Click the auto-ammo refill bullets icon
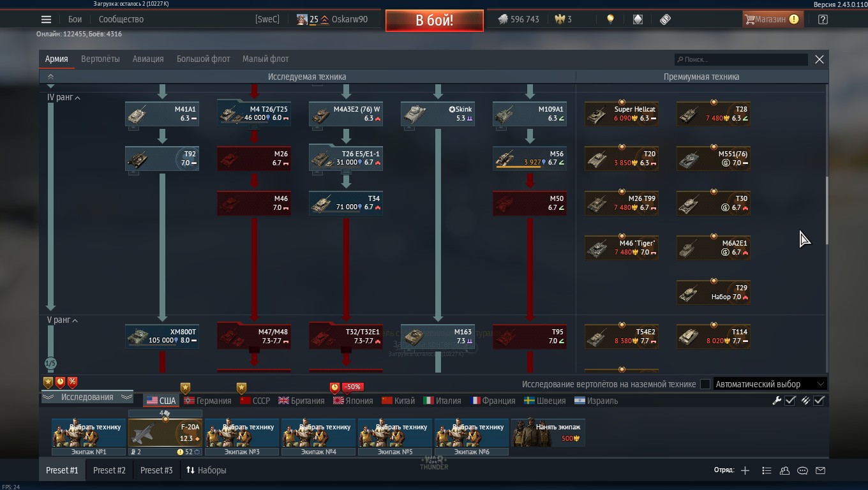The height and width of the screenshot is (490, 868). [805, 401]
